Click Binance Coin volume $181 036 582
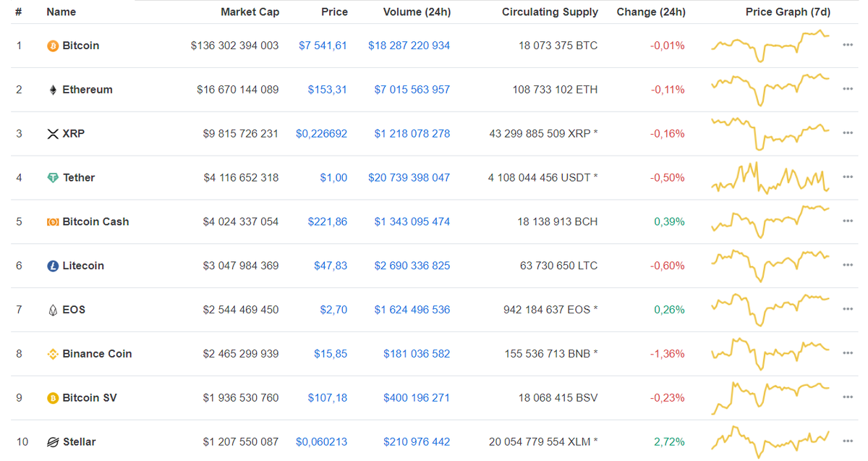The image size is (868, 461). click(x=417, y=354)
